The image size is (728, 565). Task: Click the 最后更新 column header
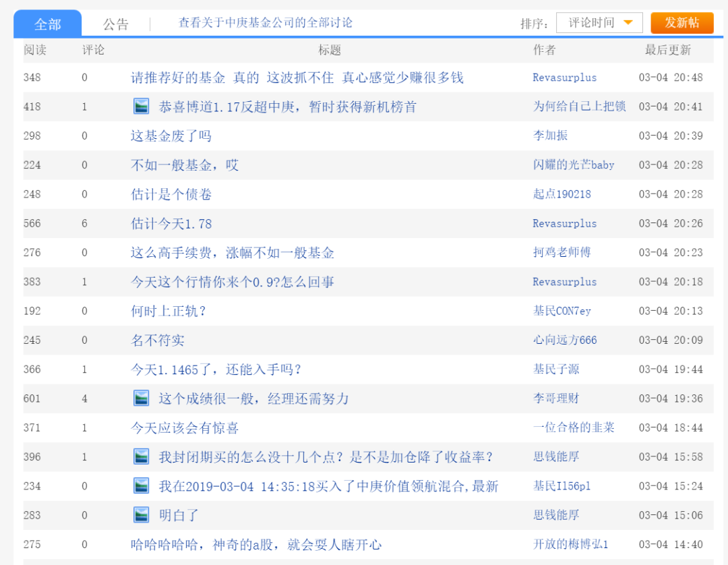pyautogui.click(x=668, y=50)
